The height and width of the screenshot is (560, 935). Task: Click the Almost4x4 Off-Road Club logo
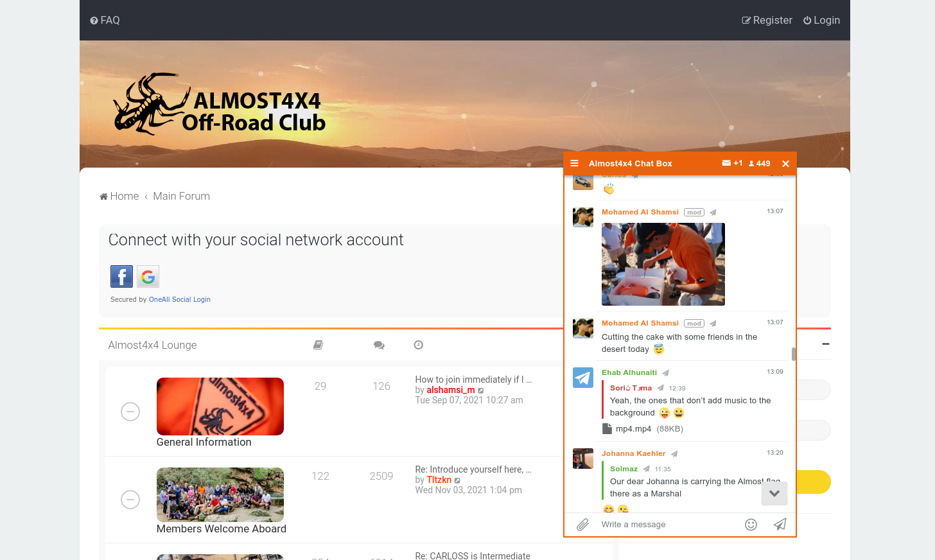coord(220,103)
